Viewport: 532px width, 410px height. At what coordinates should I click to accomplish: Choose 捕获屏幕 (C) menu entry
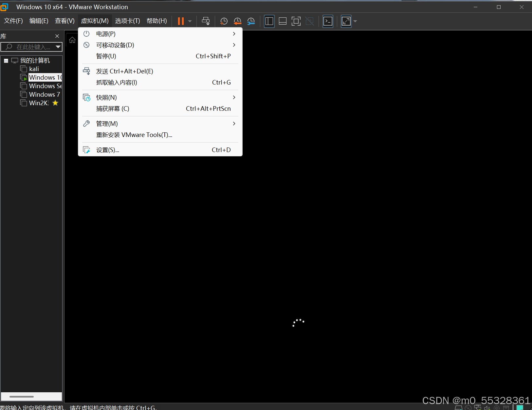(160, 108)
